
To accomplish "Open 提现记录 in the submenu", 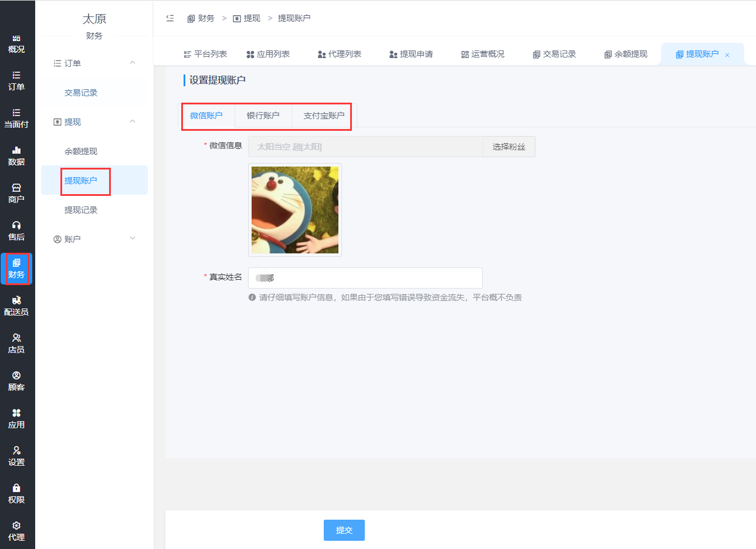I will [x=81, y=210].
